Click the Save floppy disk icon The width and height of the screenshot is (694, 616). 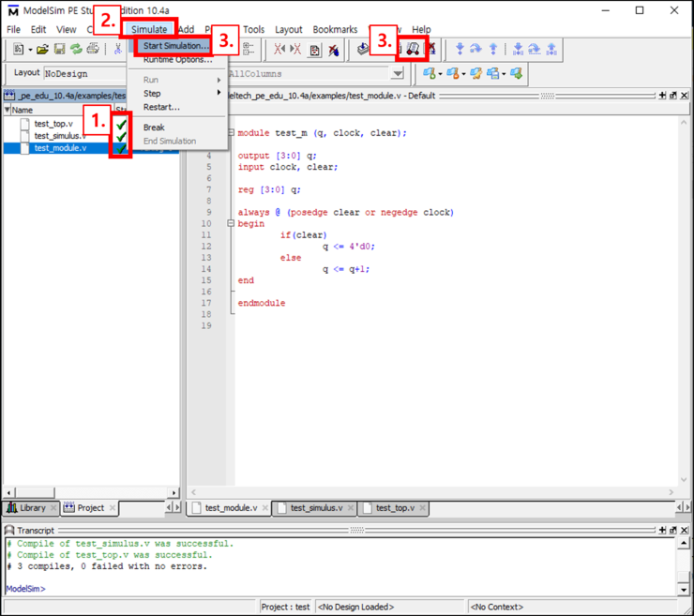(59, 49)
